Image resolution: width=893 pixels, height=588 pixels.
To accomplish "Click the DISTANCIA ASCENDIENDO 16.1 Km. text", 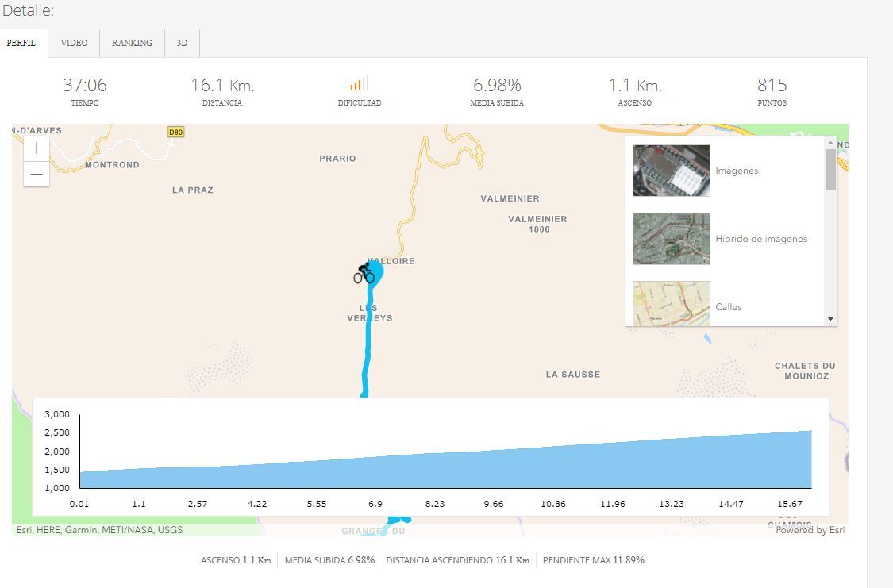I will 459,560.
